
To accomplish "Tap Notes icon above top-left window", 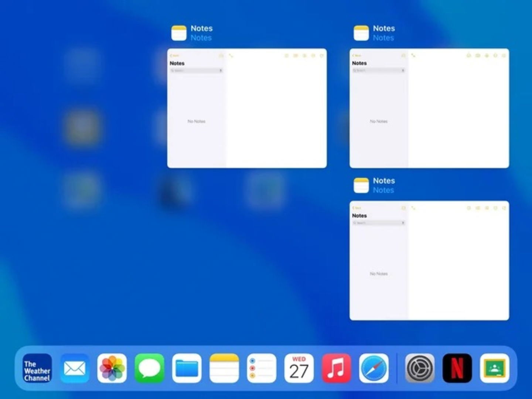I will click(x=179, y=33).
